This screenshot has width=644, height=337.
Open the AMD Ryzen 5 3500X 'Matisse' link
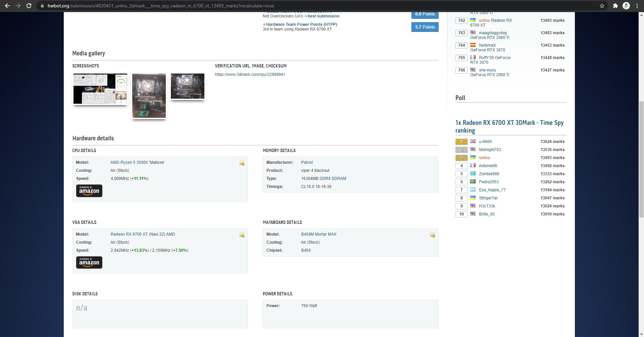(x=138, y=162)
